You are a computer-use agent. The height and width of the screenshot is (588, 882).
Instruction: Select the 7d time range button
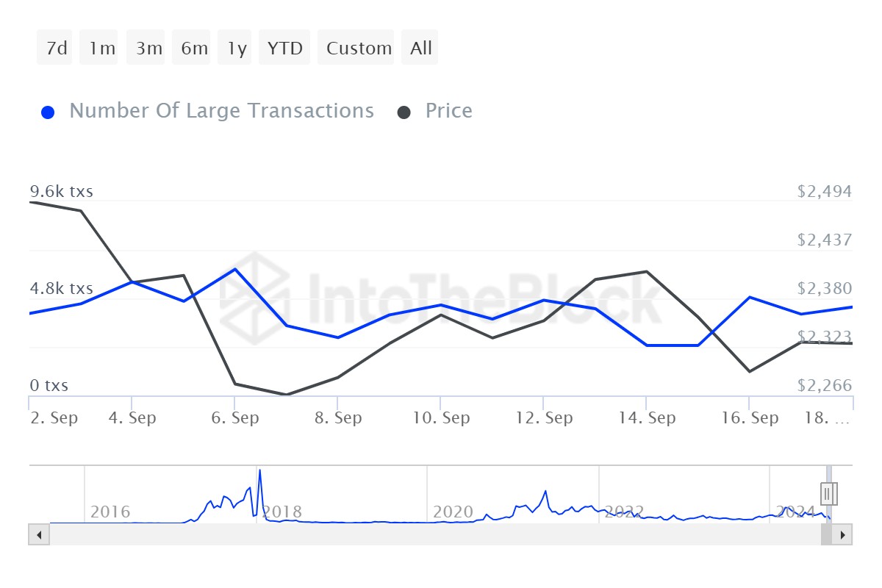pyautogui.click(x=56, y=48)
